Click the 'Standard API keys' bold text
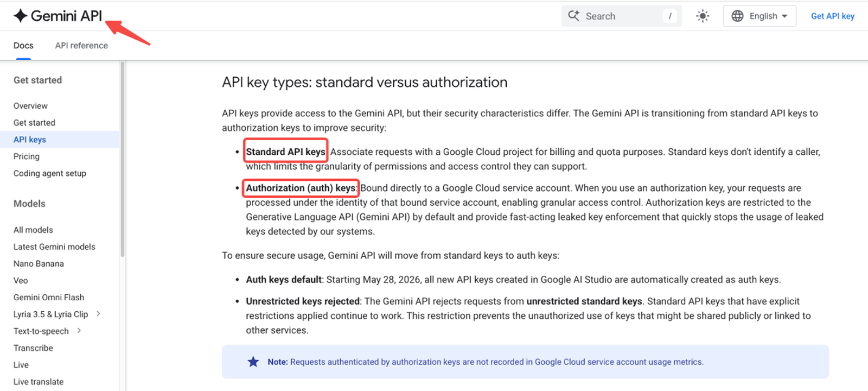 tap(285, 152)
